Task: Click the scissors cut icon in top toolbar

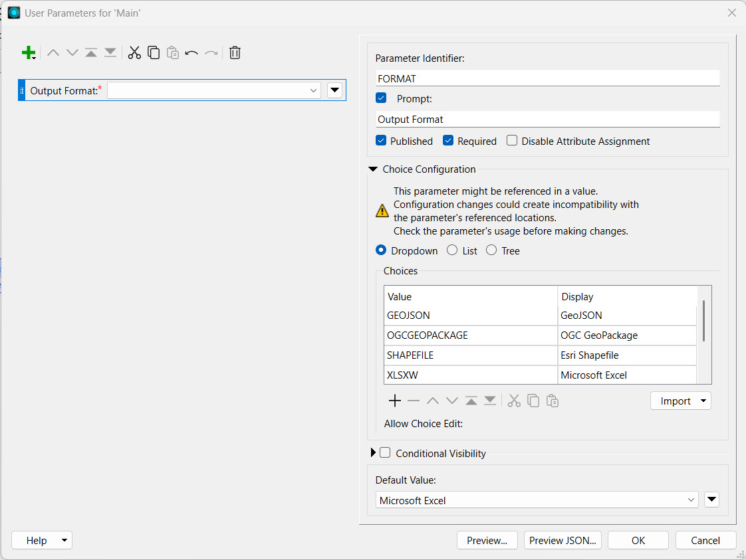Action: (134, 52)
